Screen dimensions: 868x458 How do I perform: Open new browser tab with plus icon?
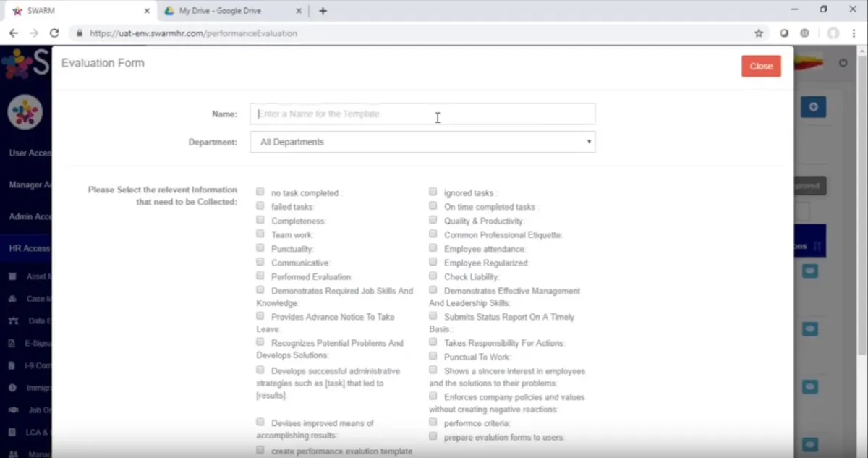click(323, 11)
